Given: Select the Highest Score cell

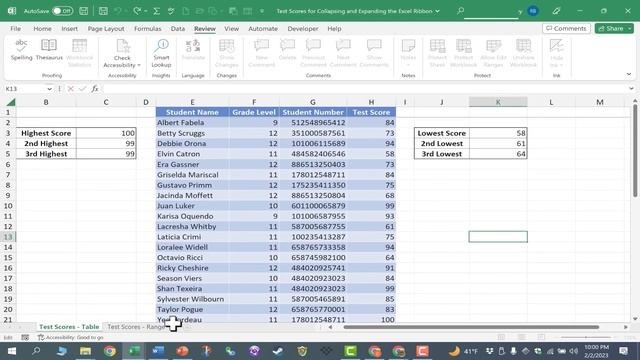Looking at the screenshot, I should (x=46, y=133).
